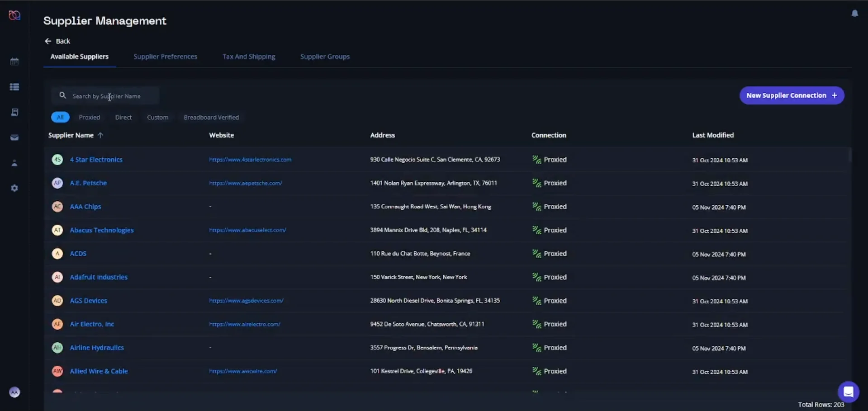Click the AC avatar for AAA Chips

[57, 207]
